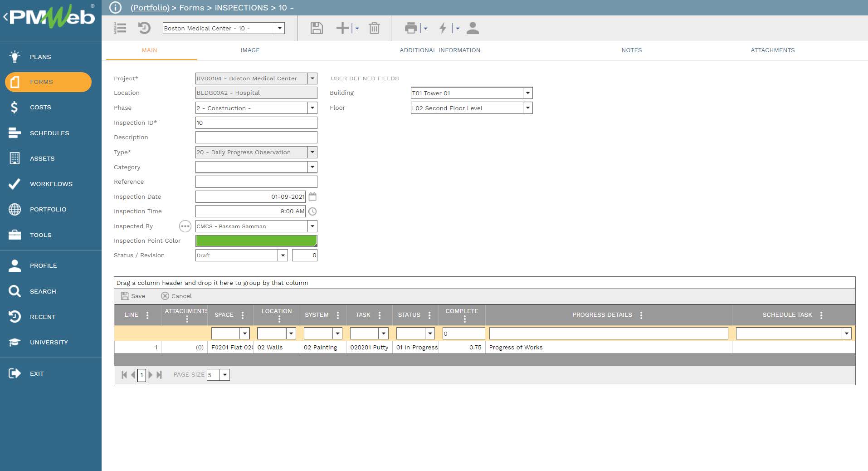Open Schedules in the left sidebar
The width and height of the screenshot is (868, 471).
[49, 133]
